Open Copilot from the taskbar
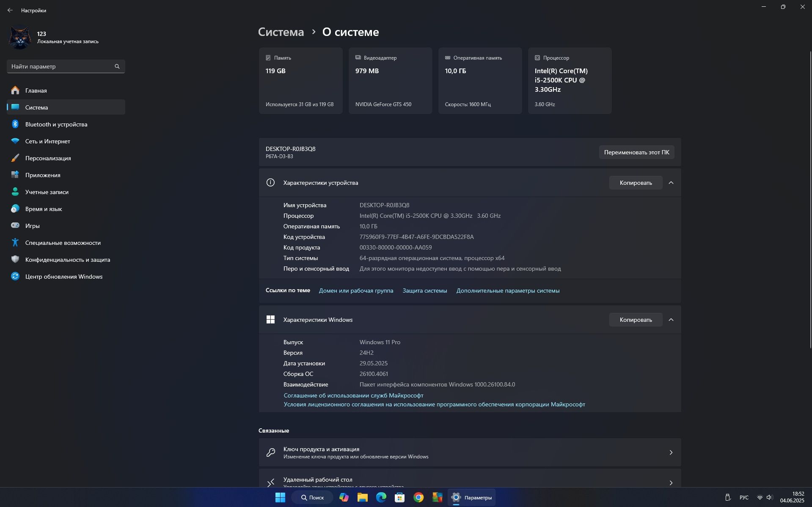The image size is (812, 507). tap(344, 497)
